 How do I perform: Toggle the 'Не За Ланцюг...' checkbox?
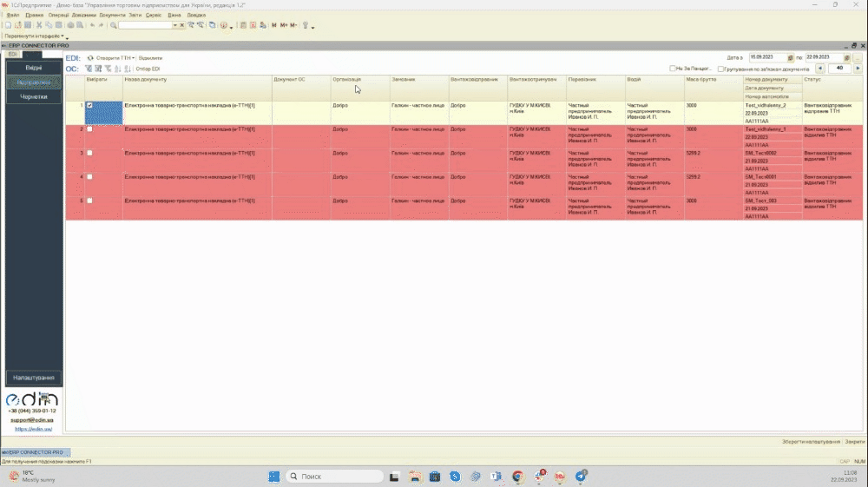pos(673,69)
